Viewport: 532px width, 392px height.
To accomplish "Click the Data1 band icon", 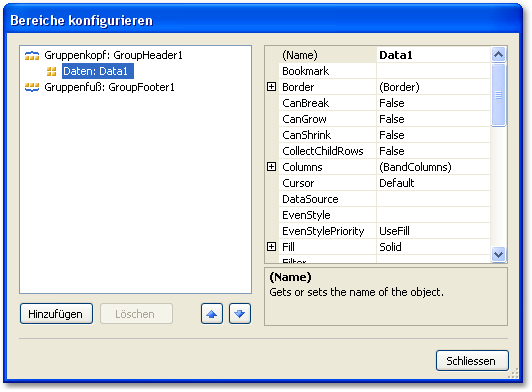I will click(52, 71).
